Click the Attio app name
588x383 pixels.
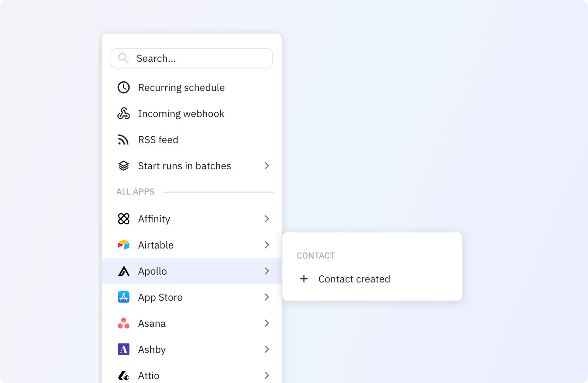(x=149, y=376)
